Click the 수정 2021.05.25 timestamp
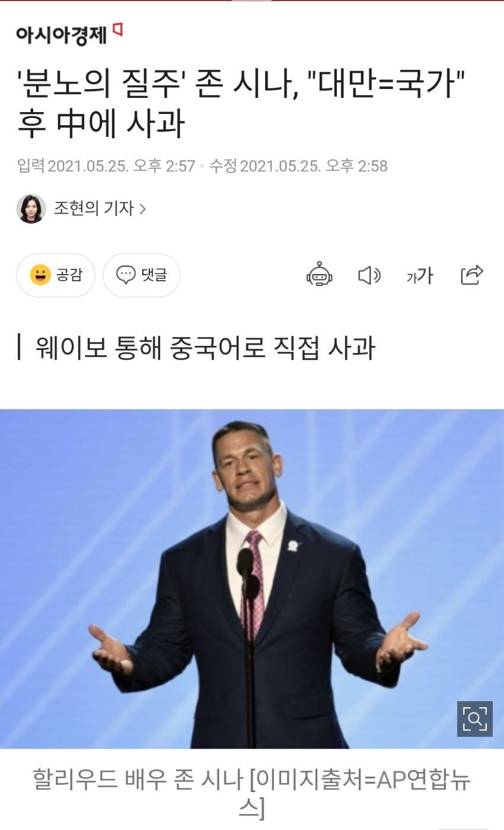Screen dimensions: 504x830 (298, 166)
